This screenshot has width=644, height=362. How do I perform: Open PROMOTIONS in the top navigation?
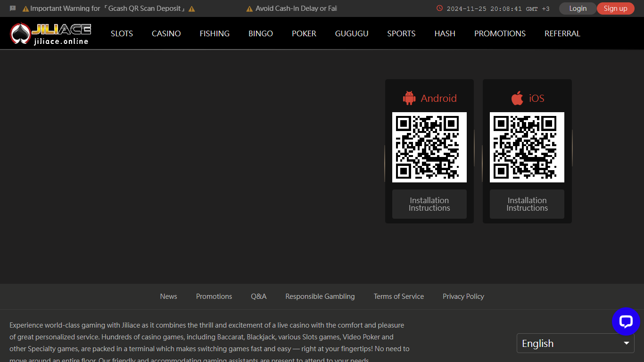click(x=500, y=33)
